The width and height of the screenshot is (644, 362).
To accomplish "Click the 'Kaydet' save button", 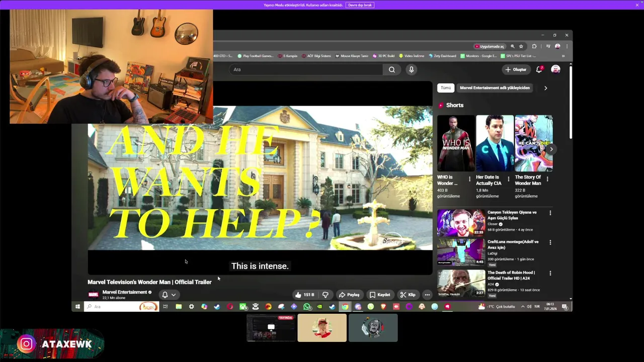I will pos(380,295).
